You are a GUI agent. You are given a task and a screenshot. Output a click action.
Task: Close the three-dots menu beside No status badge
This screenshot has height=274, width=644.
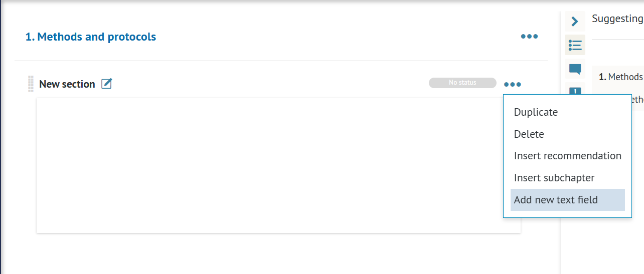tap(513, 84)
